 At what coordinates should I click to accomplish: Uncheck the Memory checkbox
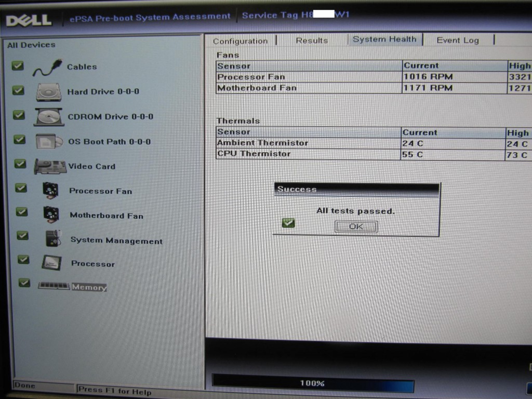tap(24, 283)
